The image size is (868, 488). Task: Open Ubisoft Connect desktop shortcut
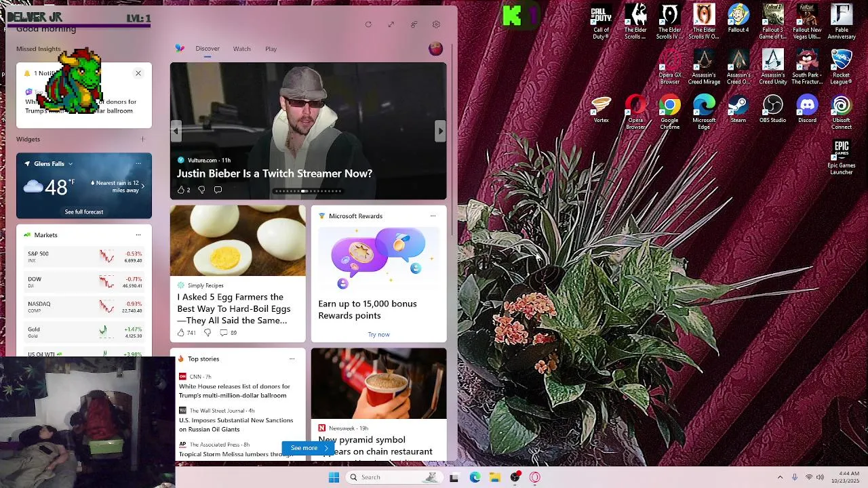tap(842, 113)
